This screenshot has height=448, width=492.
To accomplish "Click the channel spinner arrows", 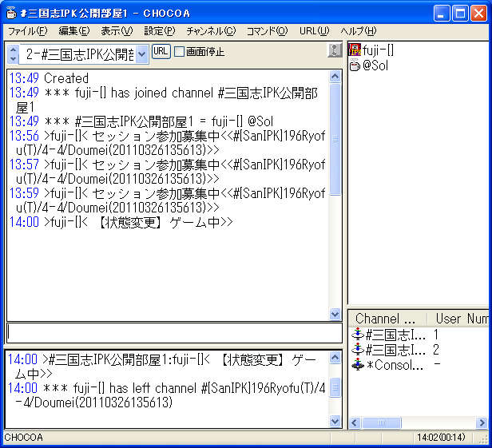I will (13, 54).
